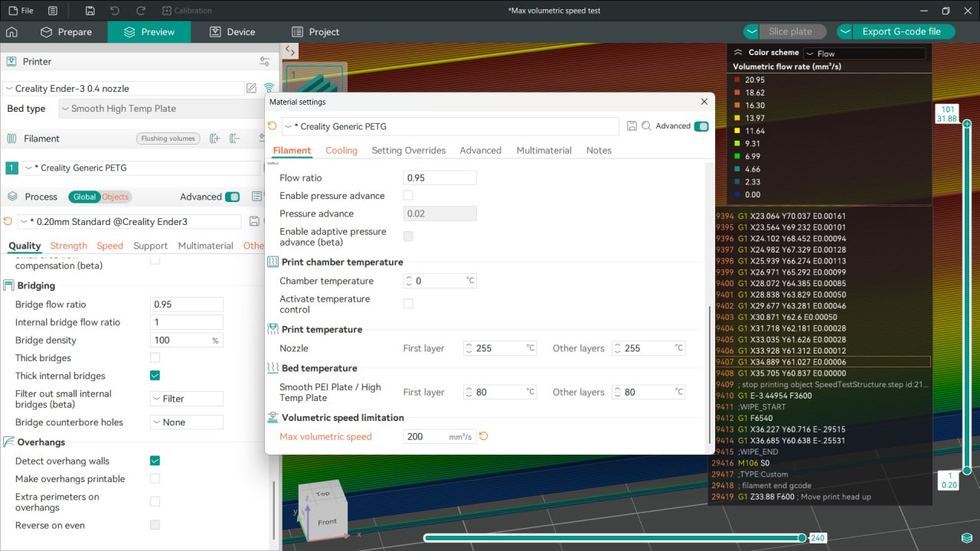This screenshot has width=980, height=551.
Task: Save the filament preset in Material settings
Action: (632, 126)
